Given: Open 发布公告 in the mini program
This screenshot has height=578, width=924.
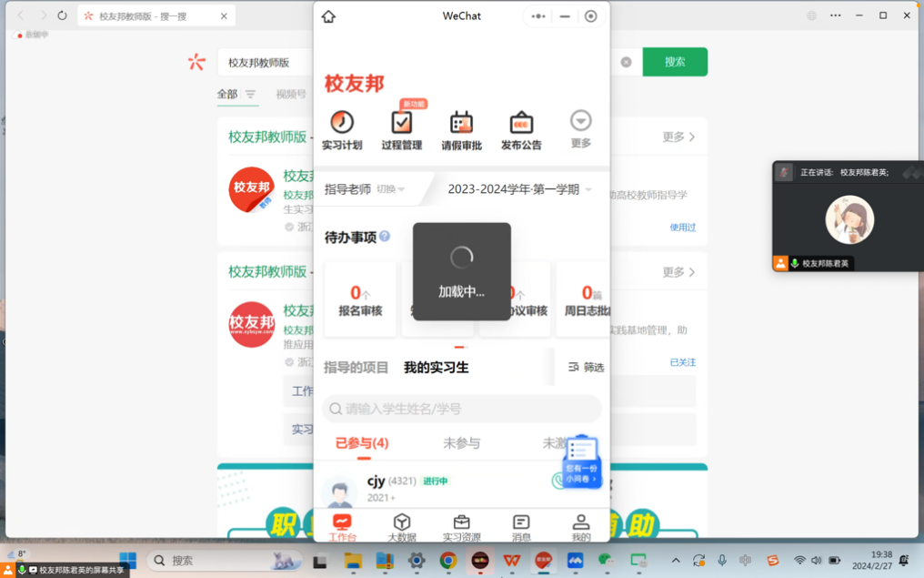Looking at the screenshot, I should (521, 130).
